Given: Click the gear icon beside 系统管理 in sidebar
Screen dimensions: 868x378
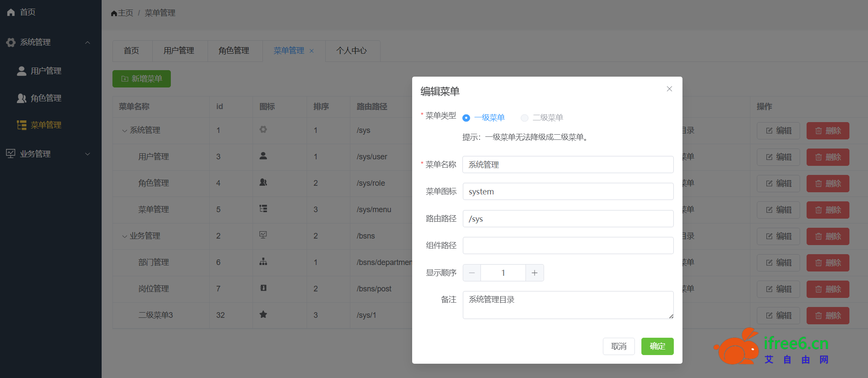Looking at the screenshot, I should pyautogui.click(x=11, y=42).
